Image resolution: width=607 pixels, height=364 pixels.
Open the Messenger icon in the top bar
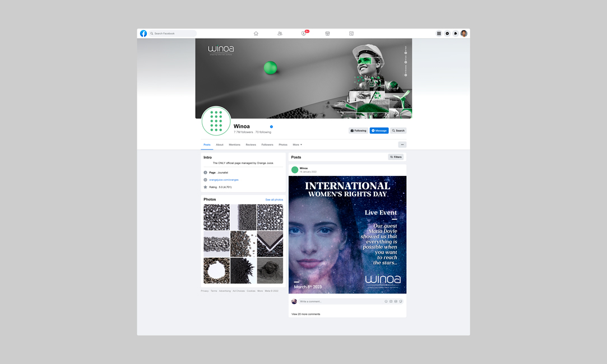point(447,34)
